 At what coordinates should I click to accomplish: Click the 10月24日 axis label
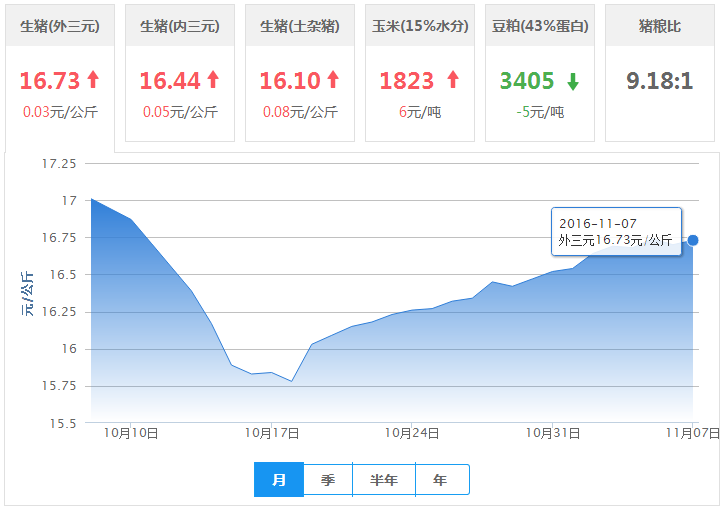pos(412,433)
